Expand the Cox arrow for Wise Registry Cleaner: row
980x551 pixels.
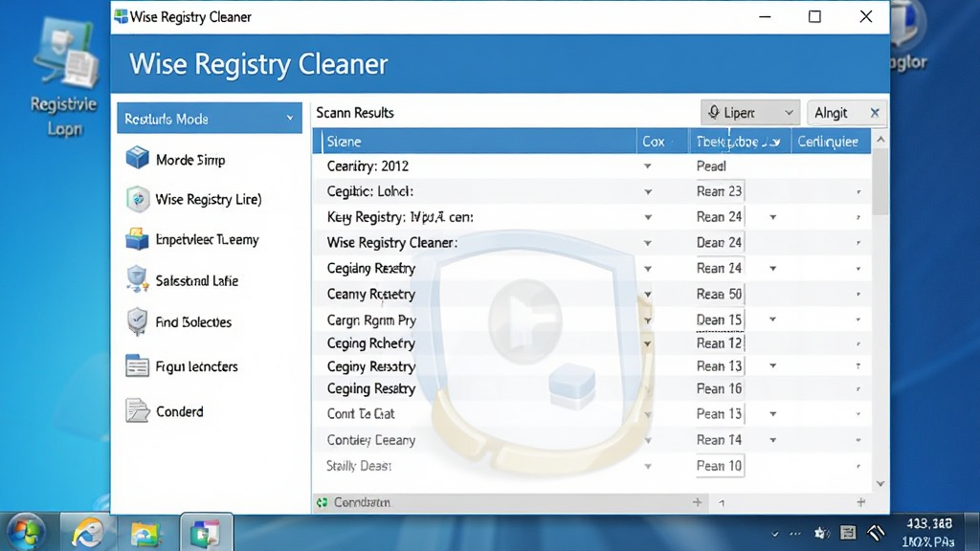pos(648,243)
